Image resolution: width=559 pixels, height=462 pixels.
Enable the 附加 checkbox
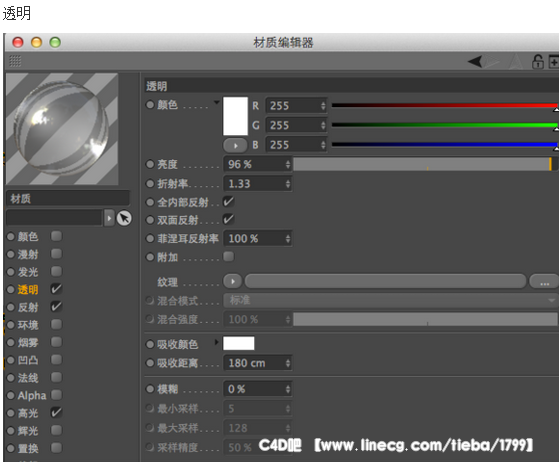[x=228, y=256]
